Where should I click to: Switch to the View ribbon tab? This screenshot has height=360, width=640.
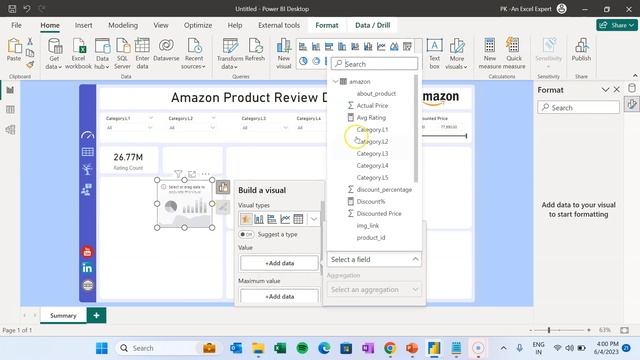161,25
